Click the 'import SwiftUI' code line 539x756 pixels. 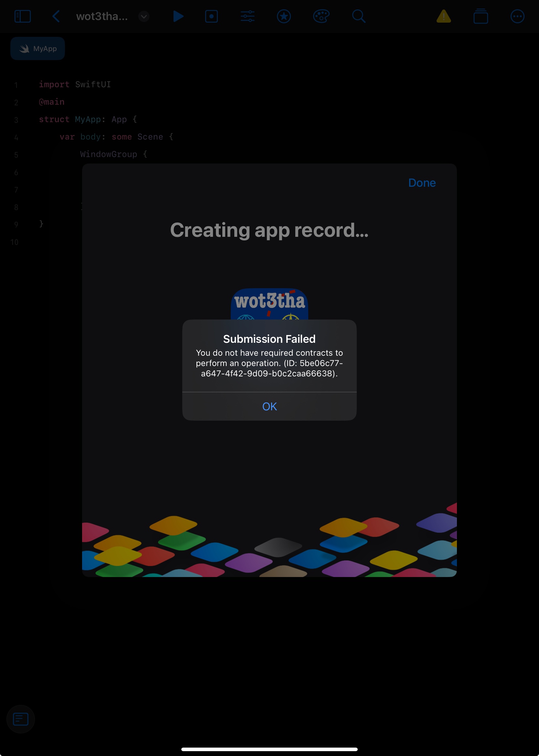tap(75, 84)
